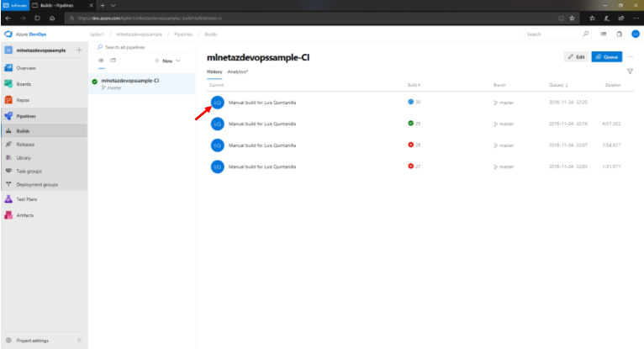
Task: Add page to favorites with star icon
Action: [572, 18]
